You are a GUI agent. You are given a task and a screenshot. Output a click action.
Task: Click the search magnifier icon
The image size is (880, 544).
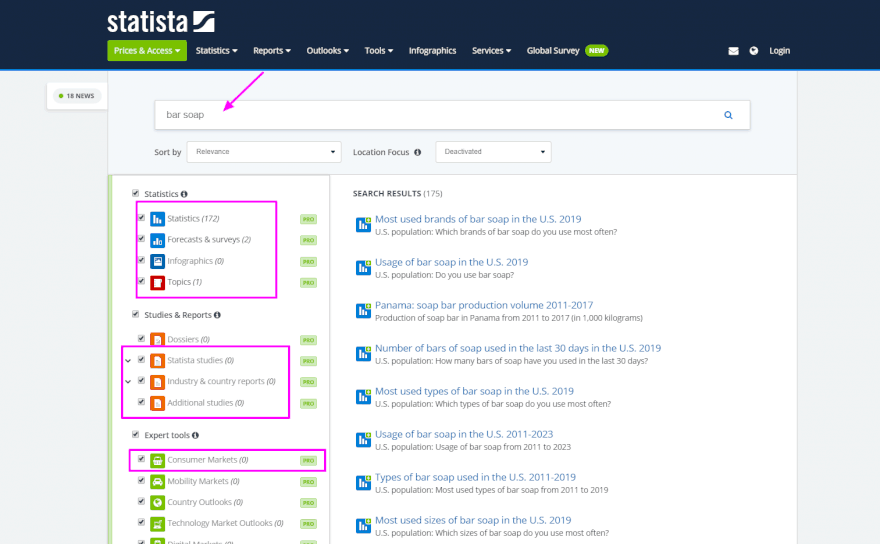728,115
